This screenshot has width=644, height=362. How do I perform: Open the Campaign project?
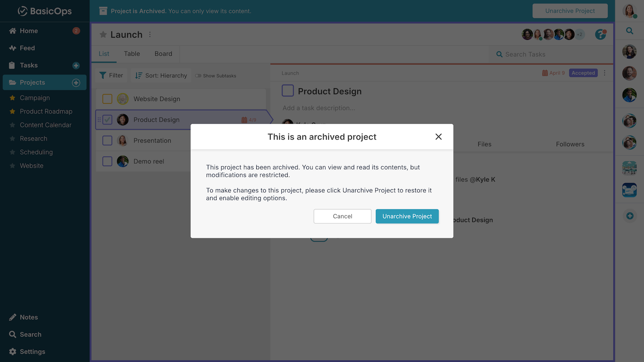35,98
